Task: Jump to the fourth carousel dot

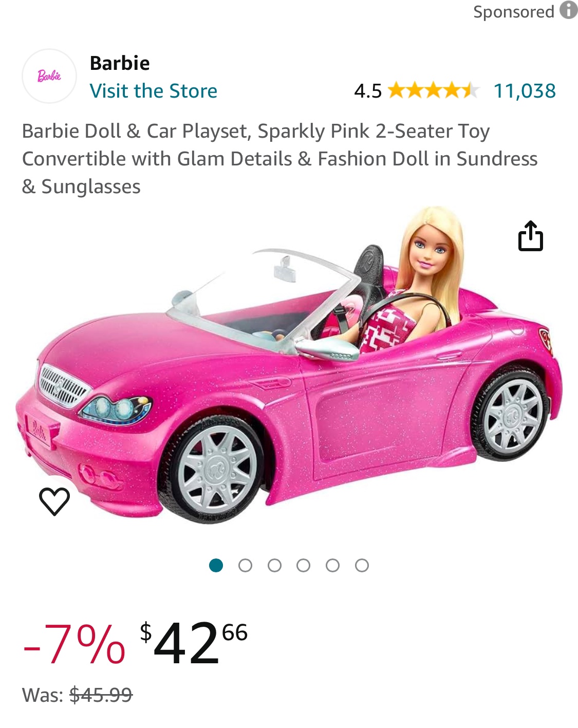Action: coord(304,566)
